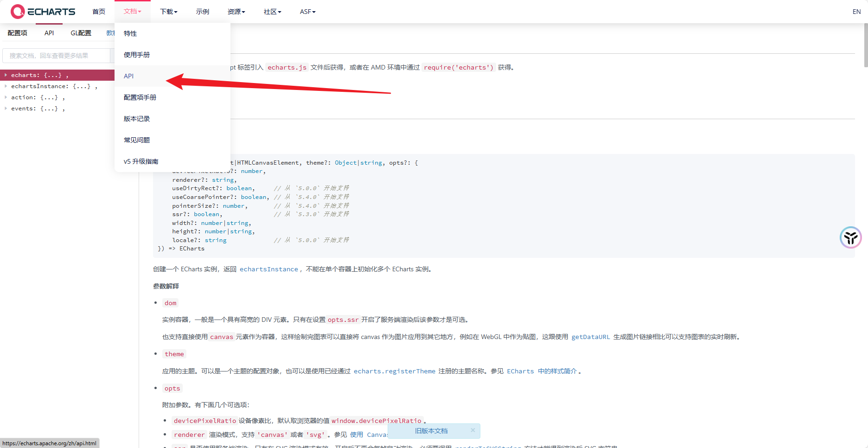Expand the 社区 dropdown menu
Image resolution: width=868 pixels, height=448 pixels.
pyautogui.click(x=273, y=12)
